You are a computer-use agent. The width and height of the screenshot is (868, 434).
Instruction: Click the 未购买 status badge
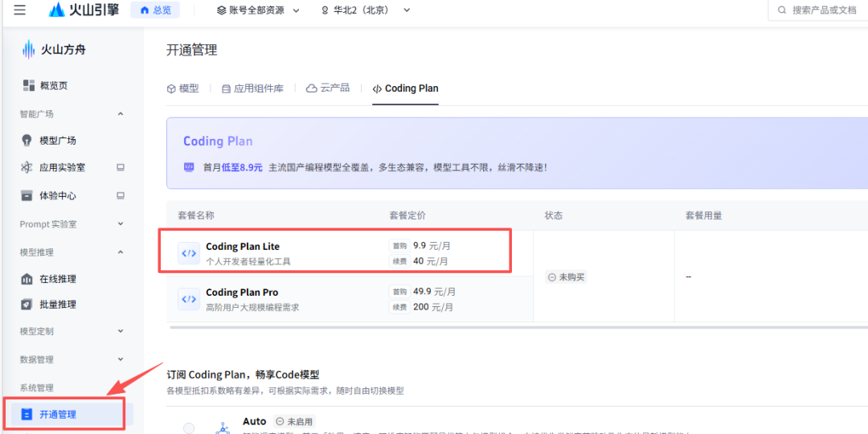pos(567,276)
